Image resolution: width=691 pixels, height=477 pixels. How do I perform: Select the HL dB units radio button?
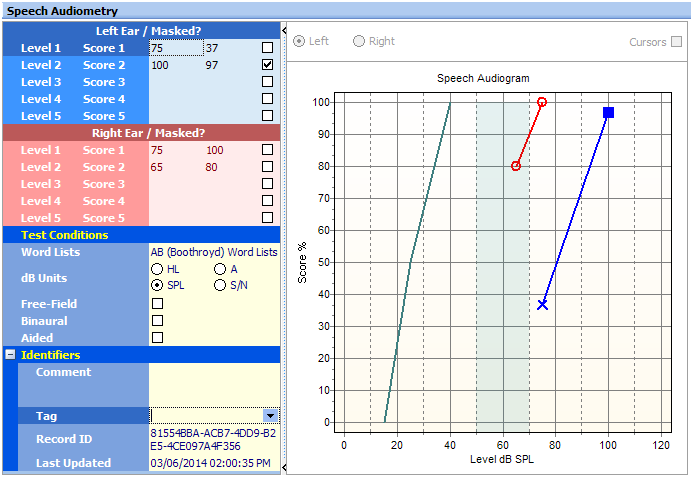[157, 270]
